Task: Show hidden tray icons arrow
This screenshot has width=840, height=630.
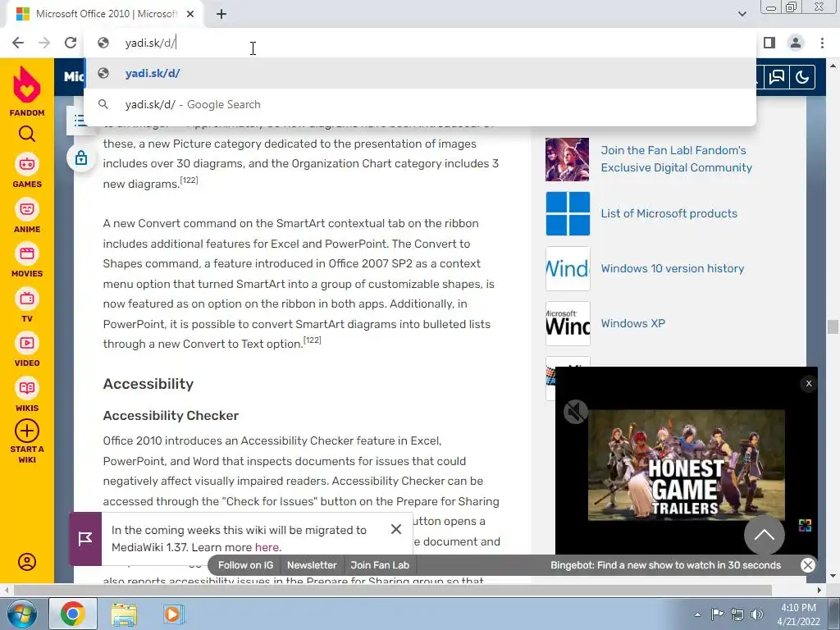Action: click(697, 614)
